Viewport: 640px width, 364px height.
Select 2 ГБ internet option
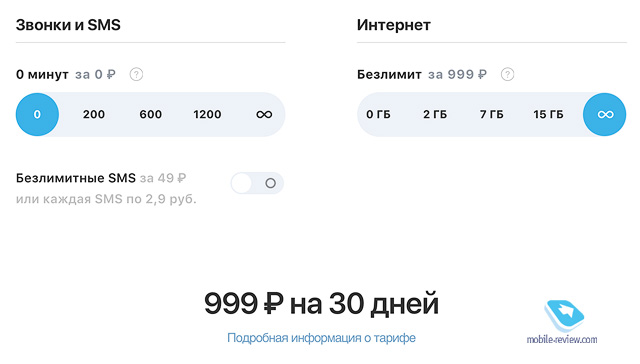pyautogui.click(x=435, y=115)
